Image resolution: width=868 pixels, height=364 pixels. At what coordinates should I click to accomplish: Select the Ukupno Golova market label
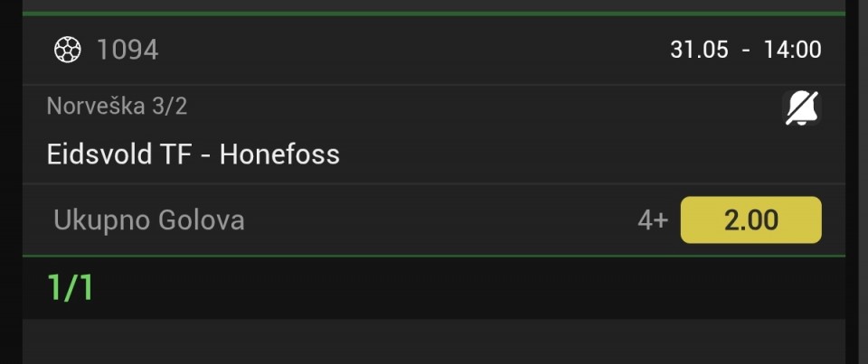[149, 219]
